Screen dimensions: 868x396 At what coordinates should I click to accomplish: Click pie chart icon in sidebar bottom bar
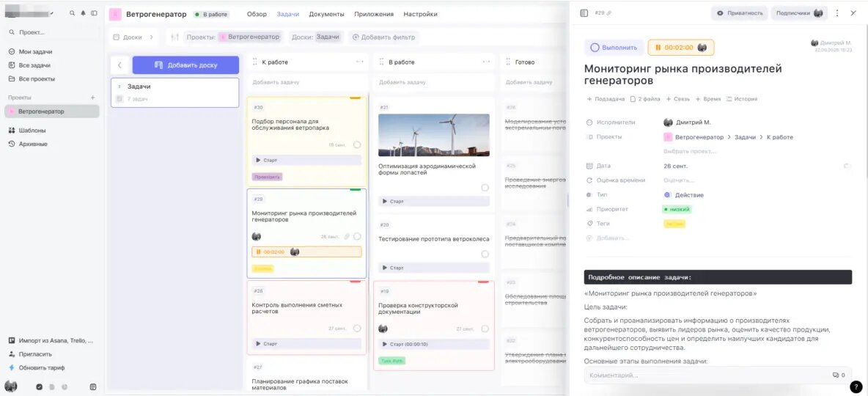65,387
